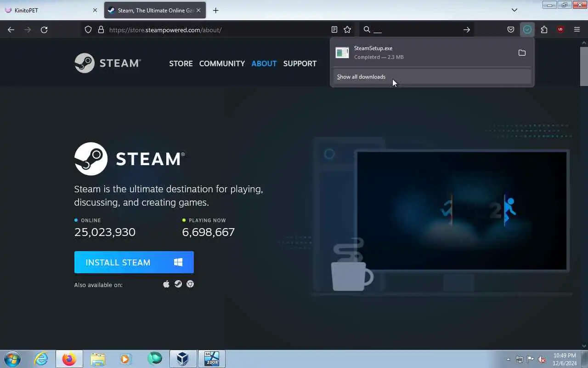Image resolution: width=588 pixels, height=368 pixels.
Task: Reload the current Steam page
Action: (44, 30)
